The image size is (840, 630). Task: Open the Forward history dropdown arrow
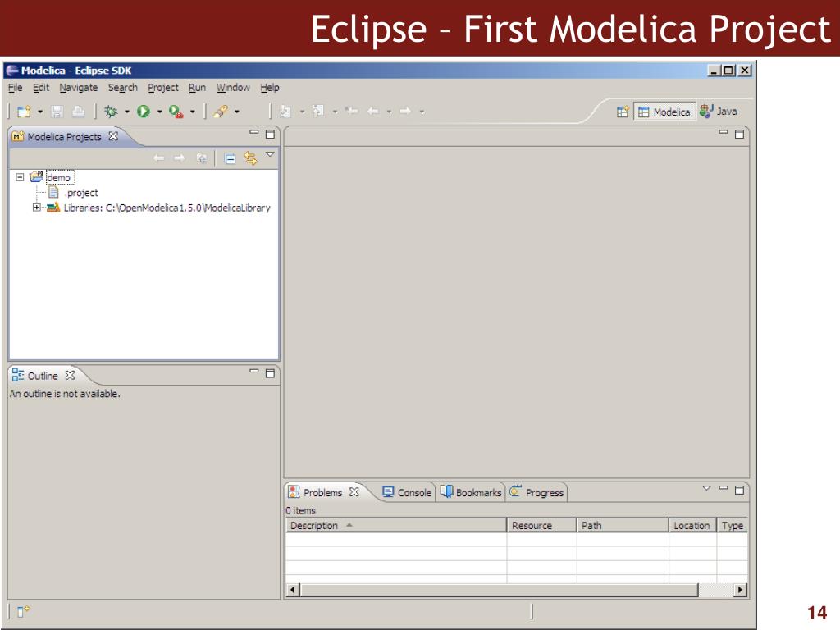coord(422,112)
